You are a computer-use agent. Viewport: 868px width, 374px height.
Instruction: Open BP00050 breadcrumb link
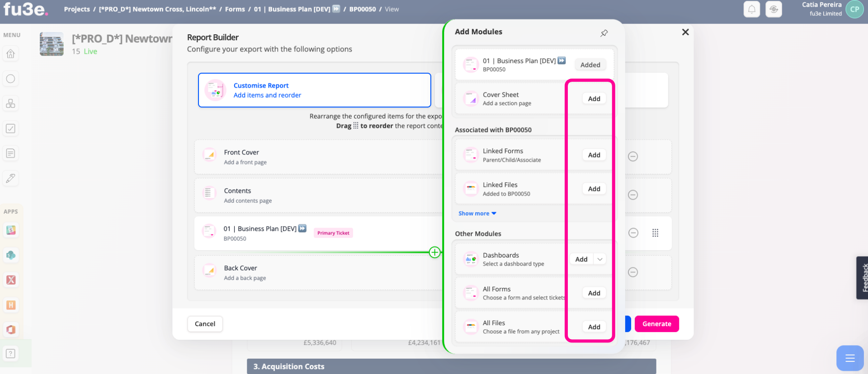tap(363, 9)
